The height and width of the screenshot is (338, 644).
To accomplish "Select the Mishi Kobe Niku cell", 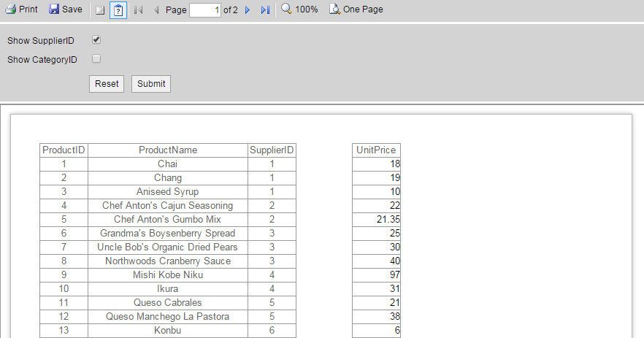I will (168, 275).
